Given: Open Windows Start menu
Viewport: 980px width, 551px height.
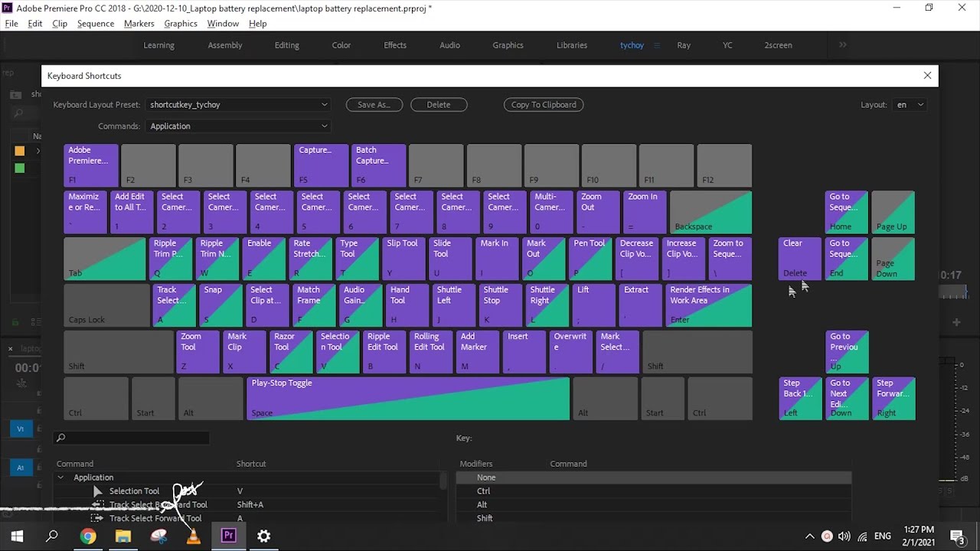Looking at the screenshot, I should [17, 536].
